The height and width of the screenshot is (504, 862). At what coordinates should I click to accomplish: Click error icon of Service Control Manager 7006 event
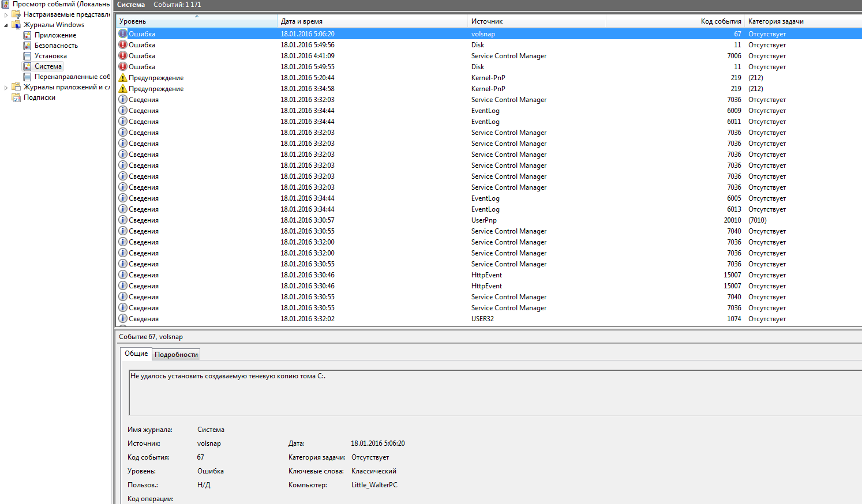[123, 56]
